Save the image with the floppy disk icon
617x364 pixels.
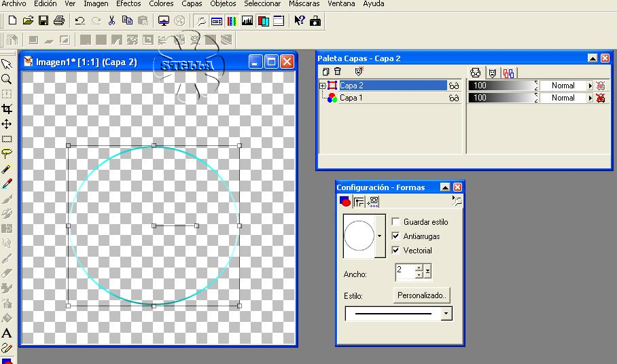(43, 20)
